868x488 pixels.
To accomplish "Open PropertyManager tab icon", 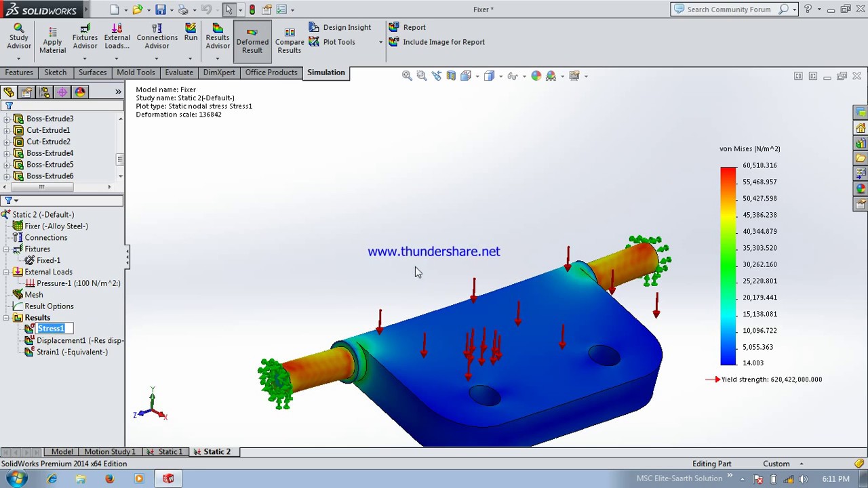I will (x=26, y=92).
